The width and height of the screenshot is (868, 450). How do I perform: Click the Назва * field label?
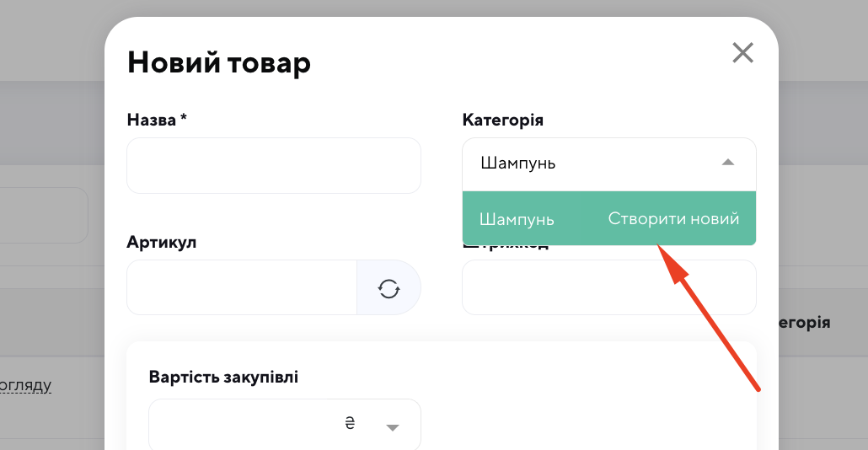point(157,120)
